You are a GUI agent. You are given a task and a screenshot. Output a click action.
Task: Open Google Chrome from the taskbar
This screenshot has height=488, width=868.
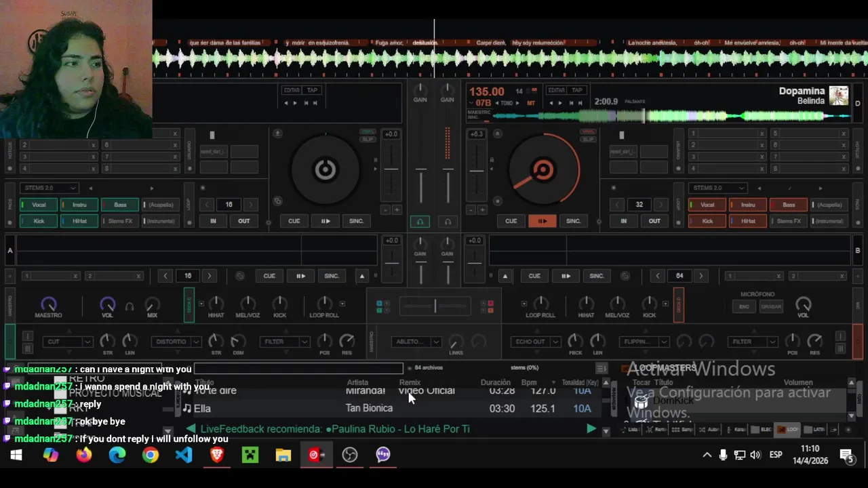150,455
